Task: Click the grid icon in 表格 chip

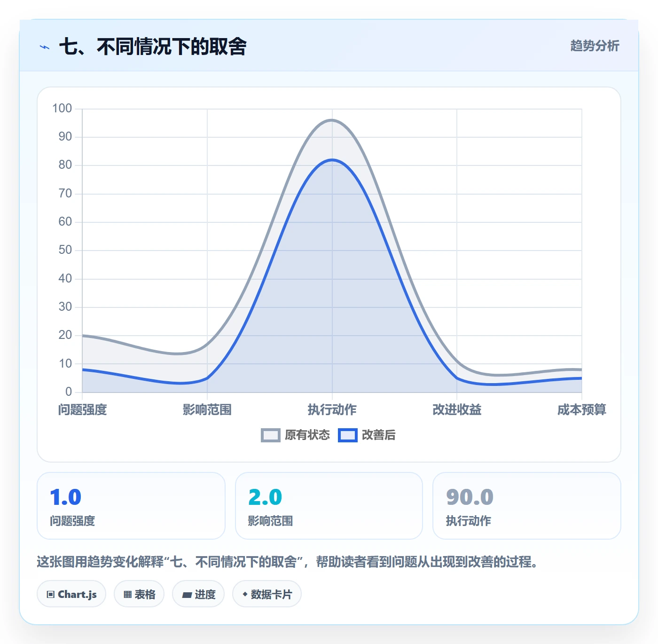Action: click(127, 595)
